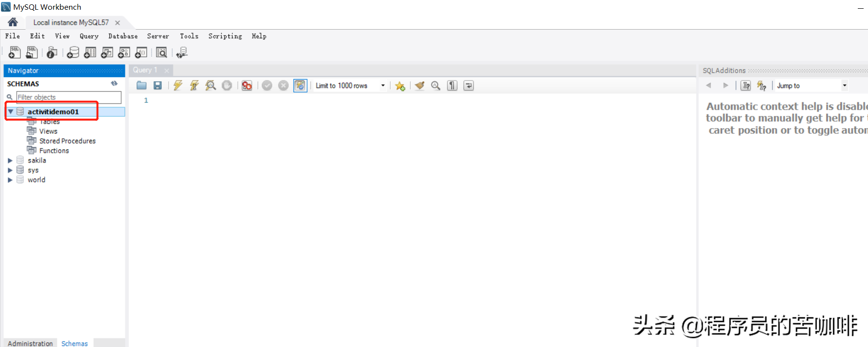The height and width of the screenshot is (347, 868).
Task: Show the find panel magnifier icon
Action: [x=436, y=85]
